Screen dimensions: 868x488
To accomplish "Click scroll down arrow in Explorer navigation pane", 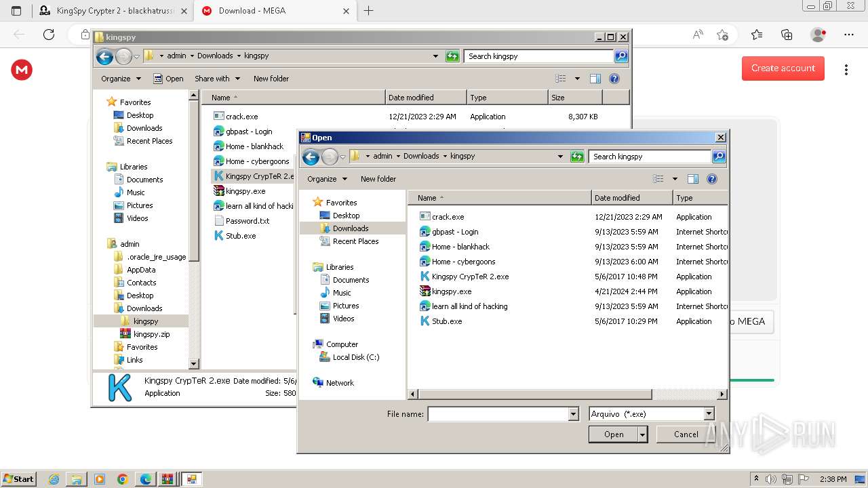I will click(x=194, y=364).
